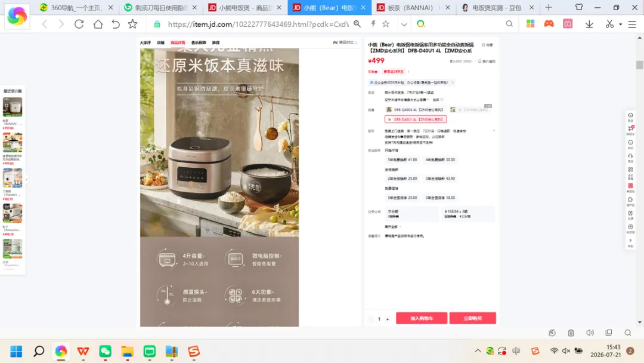Screen dimensions: 644x363
Task: Add page to favorites with the star left of the address bar
Action: 132,24
